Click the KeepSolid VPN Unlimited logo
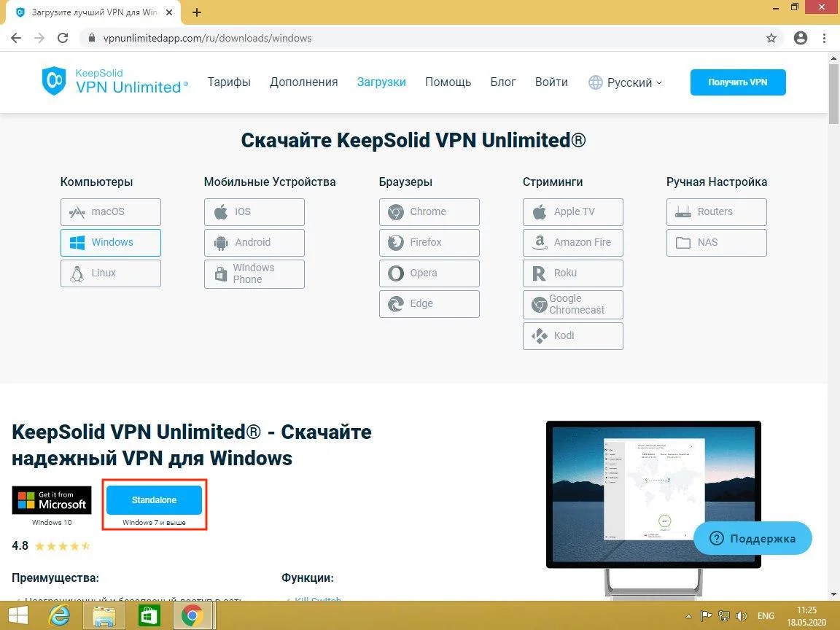Viewport: 840px width, 630px height. (115, 82)
